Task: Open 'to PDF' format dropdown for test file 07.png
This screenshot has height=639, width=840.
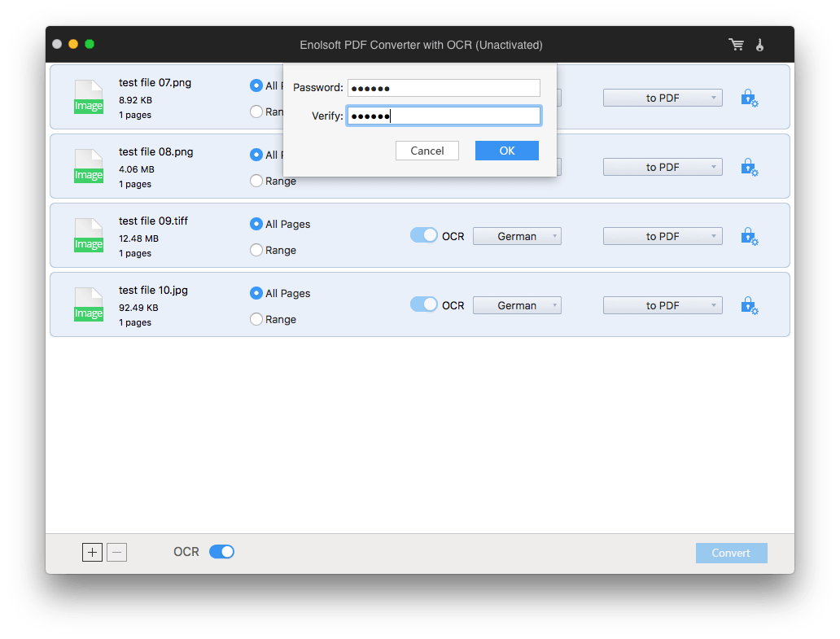Action: click(663, 98)
